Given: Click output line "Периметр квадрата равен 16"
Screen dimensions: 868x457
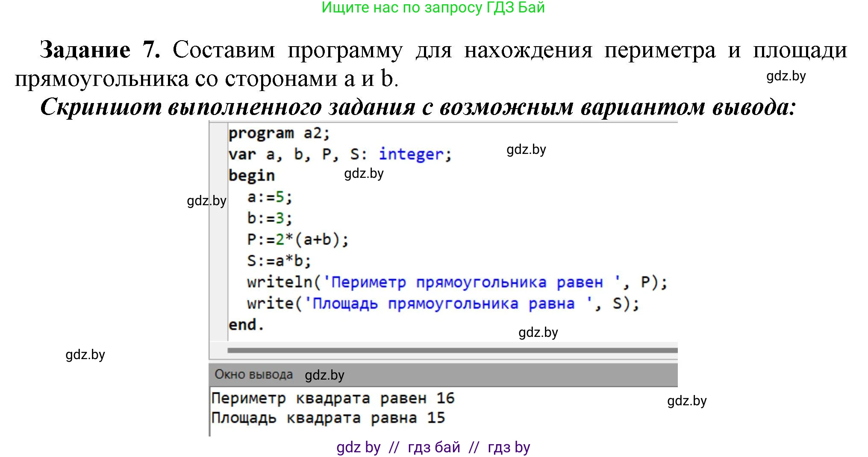Looking at the screenshot, I should coord(333,398).
